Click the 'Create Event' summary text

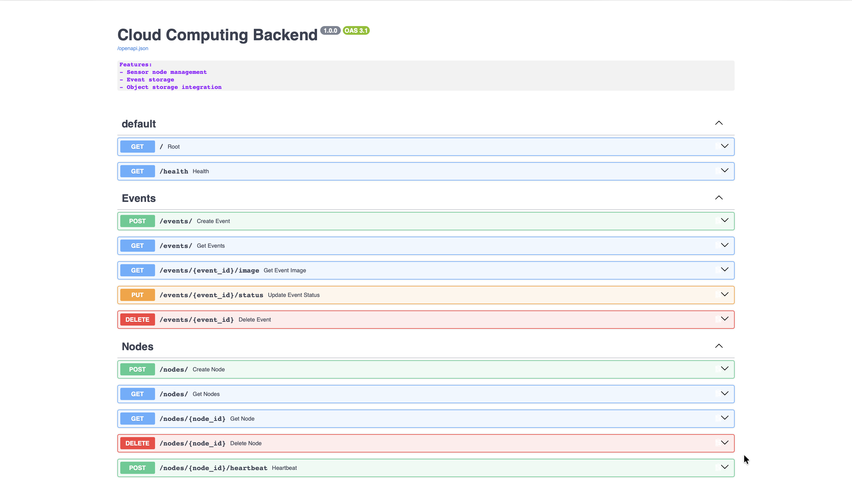pos(213,221)
